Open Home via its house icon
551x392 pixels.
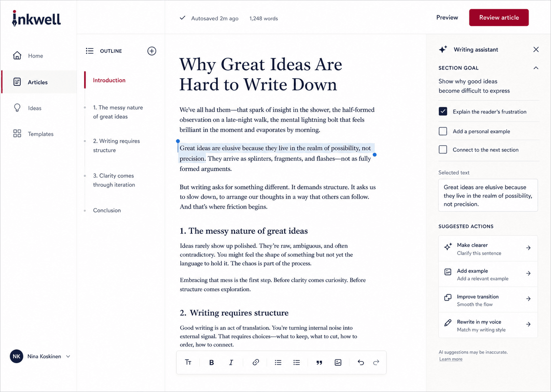[17, 56]
